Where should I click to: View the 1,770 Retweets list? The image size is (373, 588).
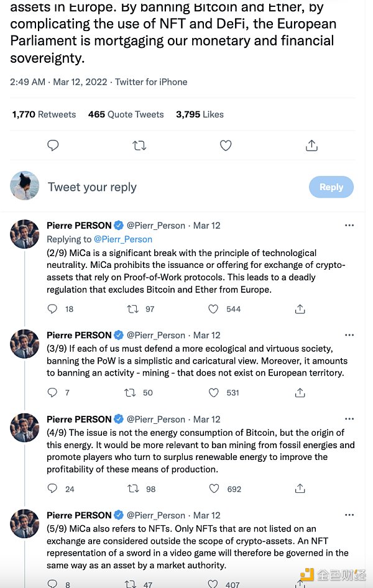(44, 114)
